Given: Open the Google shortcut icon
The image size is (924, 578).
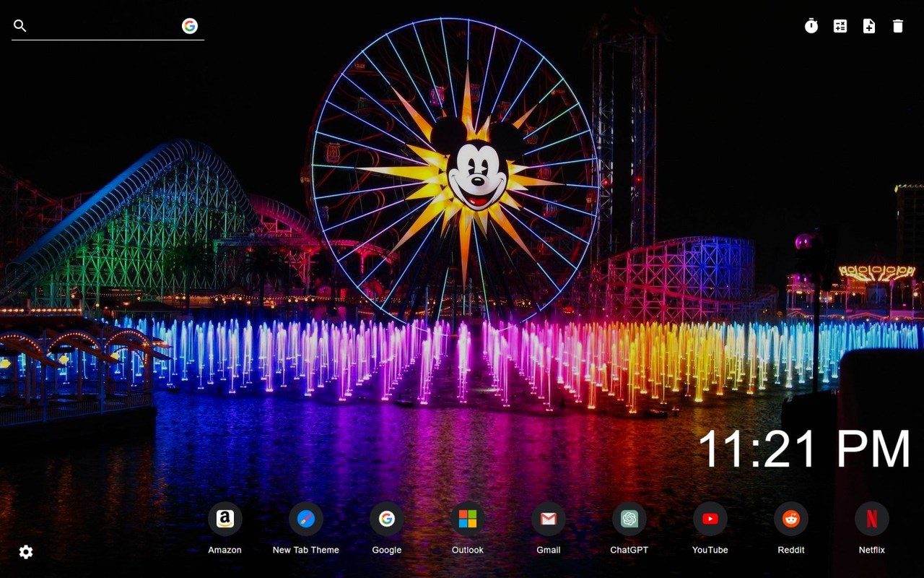Looking at the screenshot, I should point(387,519).
